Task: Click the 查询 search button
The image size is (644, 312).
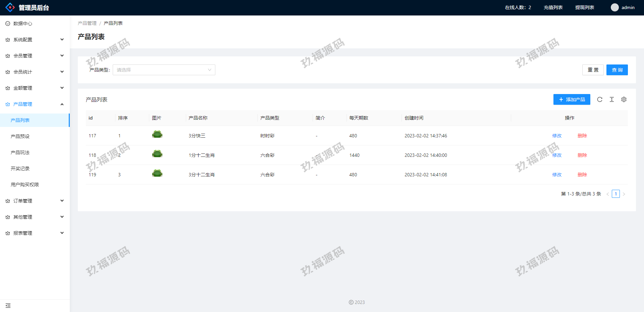Action: click(x=617, y=70)
